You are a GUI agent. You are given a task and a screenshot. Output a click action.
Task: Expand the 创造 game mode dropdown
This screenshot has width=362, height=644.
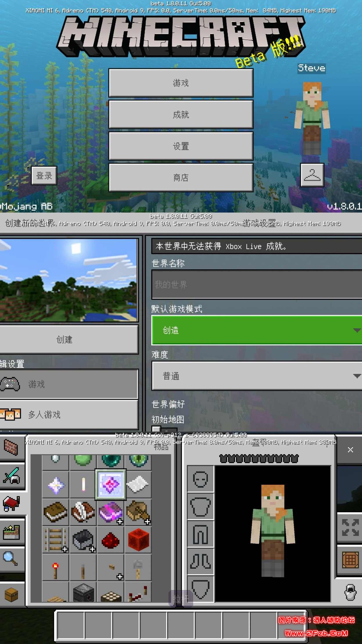pos(257,330)
